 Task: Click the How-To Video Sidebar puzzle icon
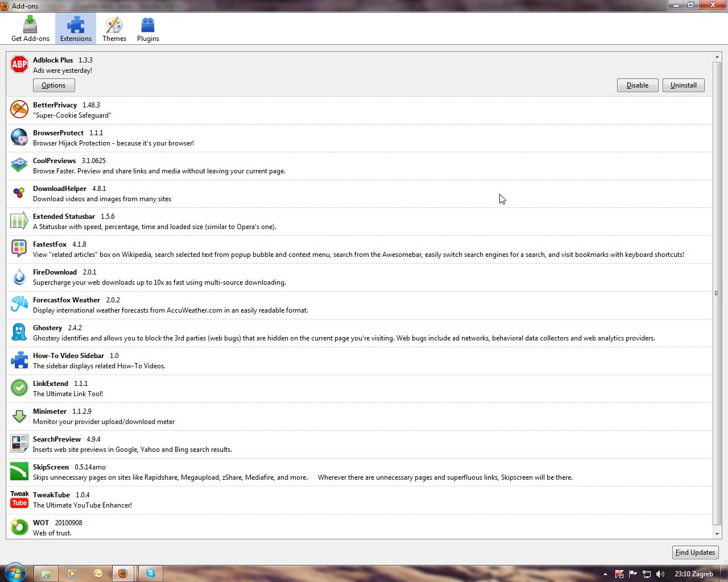[x=19, y=360]
